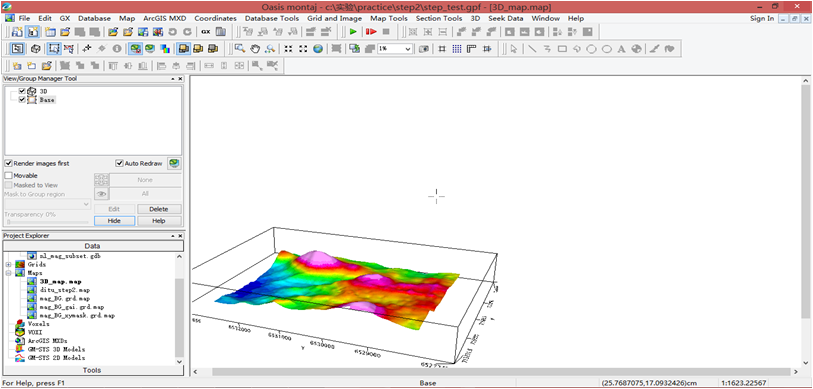Click the Data tab header in Project Explorer
Viewport: 813px width, 389px height.
tap(93, 246)
